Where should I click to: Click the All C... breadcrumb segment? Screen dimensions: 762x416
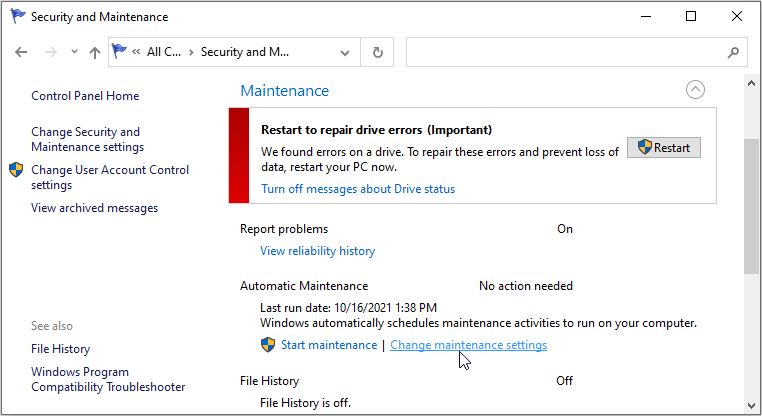[164, 52]
